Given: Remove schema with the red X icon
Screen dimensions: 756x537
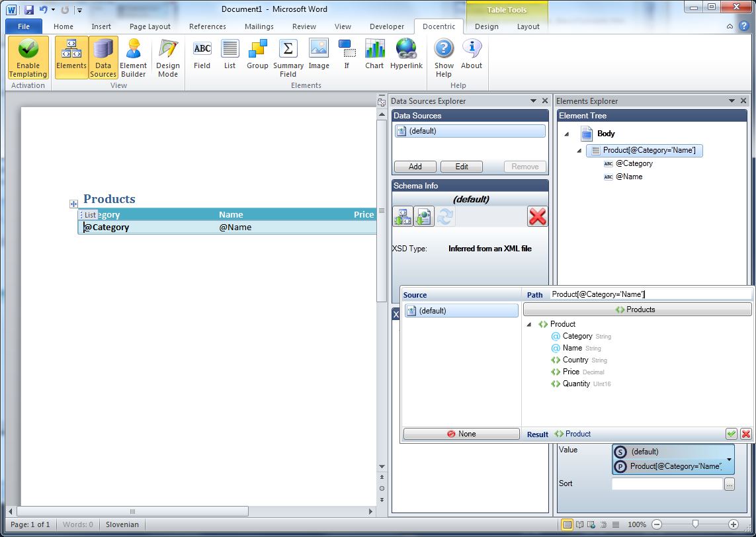Looking at the screenshot, I should click(537, 216).
